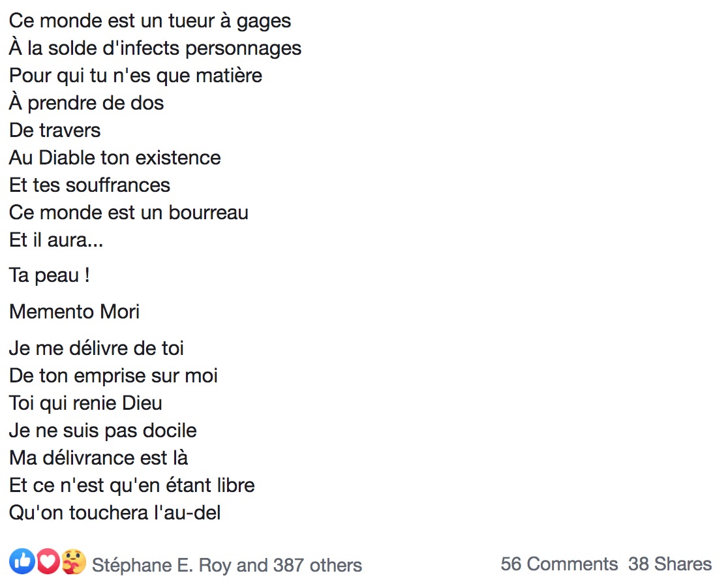Click the blue Like reaction icon

[x=22, y=561]
